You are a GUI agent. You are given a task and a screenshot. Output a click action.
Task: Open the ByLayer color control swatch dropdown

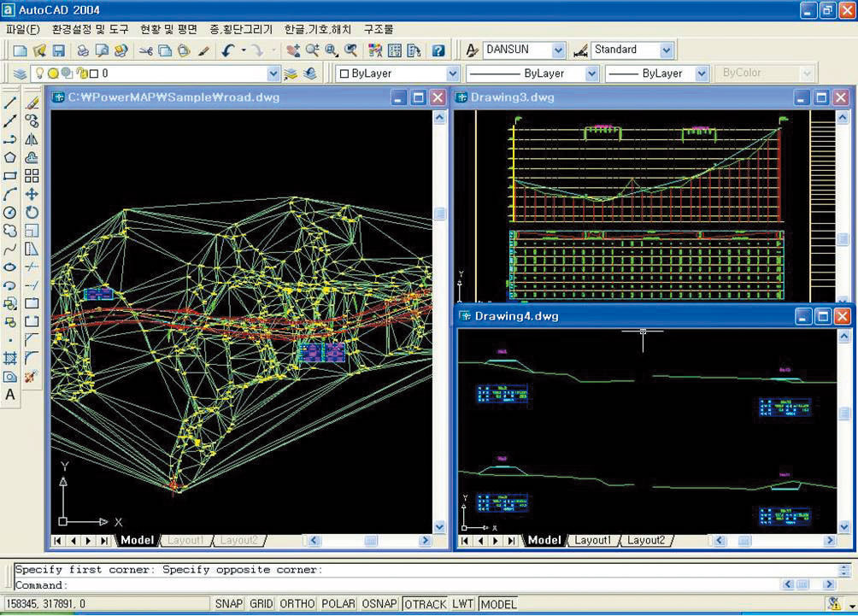pyautogui.click(x=452, y=74)
